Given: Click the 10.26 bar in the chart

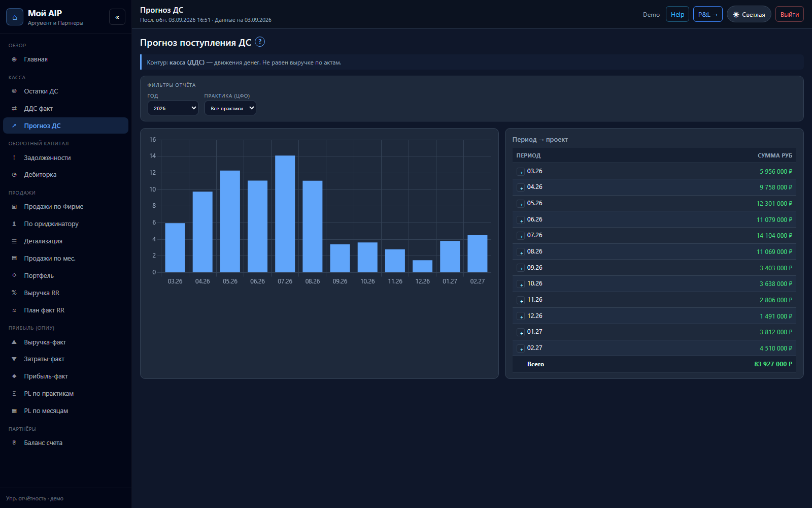Looking at the screenshot, I should pos(367,258).
